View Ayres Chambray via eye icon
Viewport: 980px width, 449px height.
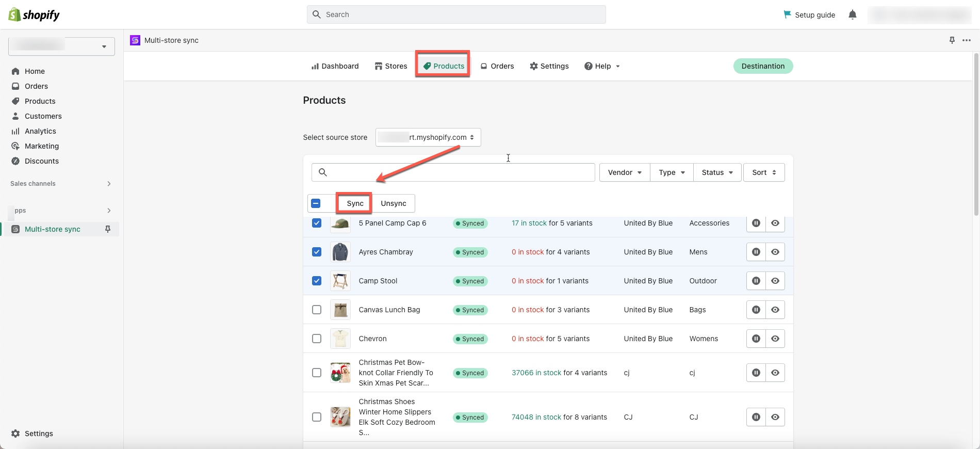[x=775, y=252]
